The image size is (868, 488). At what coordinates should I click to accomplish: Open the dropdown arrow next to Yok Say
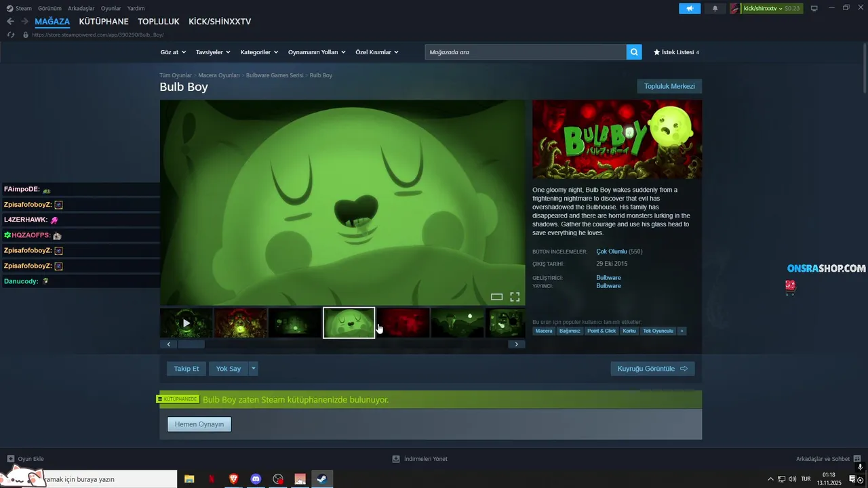click(x=254, y=369)
